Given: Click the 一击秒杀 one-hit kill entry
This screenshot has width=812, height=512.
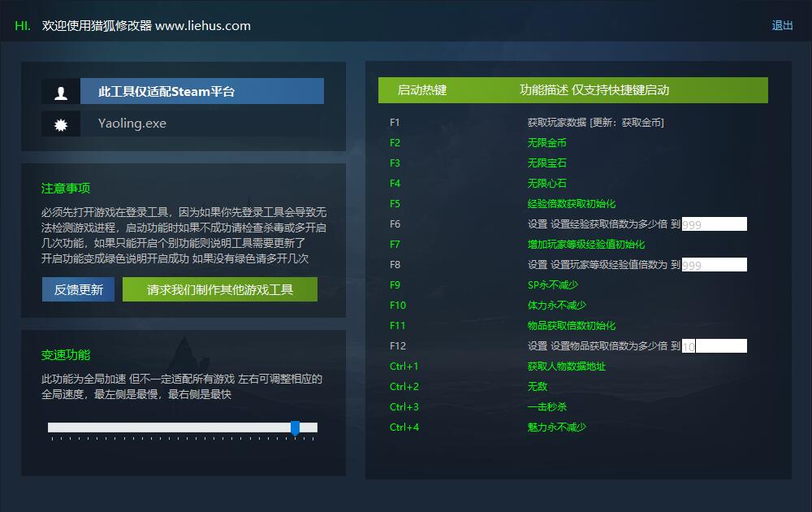Looking at the screenshot, I should coord(546,407).
